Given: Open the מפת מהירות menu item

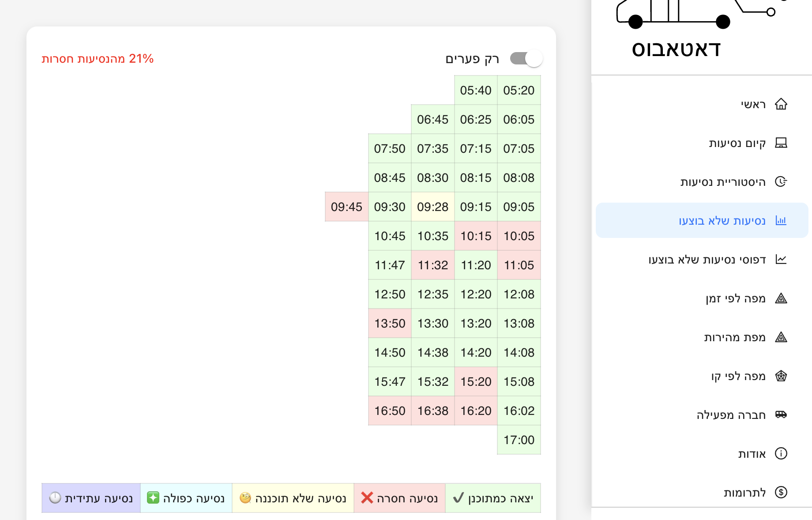Looking at the screenshot, I should pyautogui.click(x=734, y=337).
